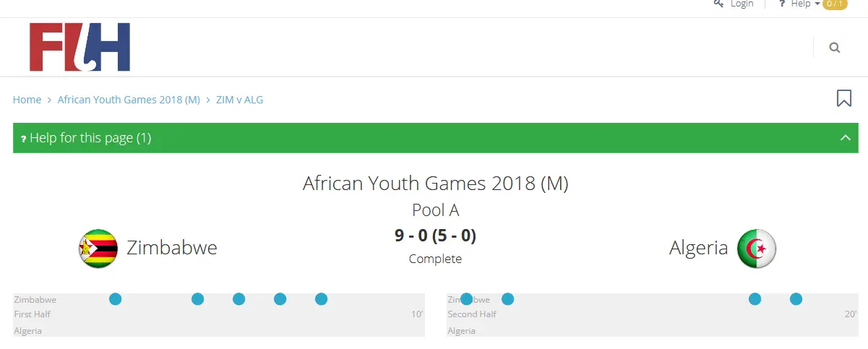Click the key icon beside Login
The width and height of the screenshot is (868, 349).
pos(718,4)
